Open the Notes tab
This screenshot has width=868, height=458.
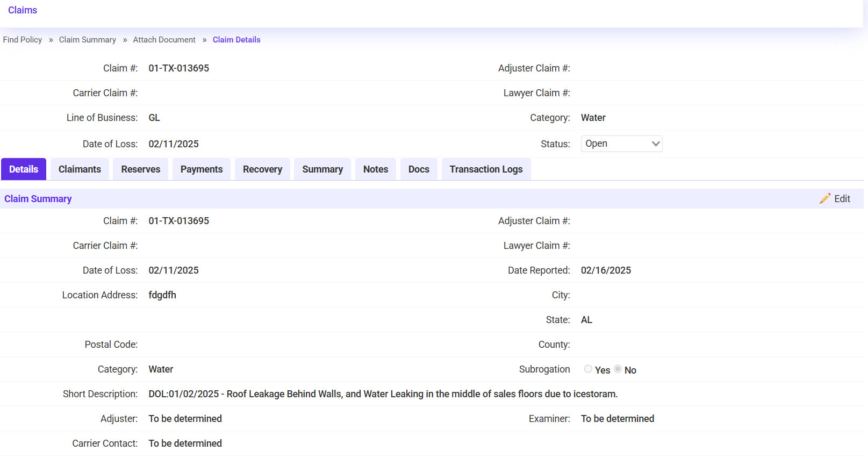tap(375, 169)
